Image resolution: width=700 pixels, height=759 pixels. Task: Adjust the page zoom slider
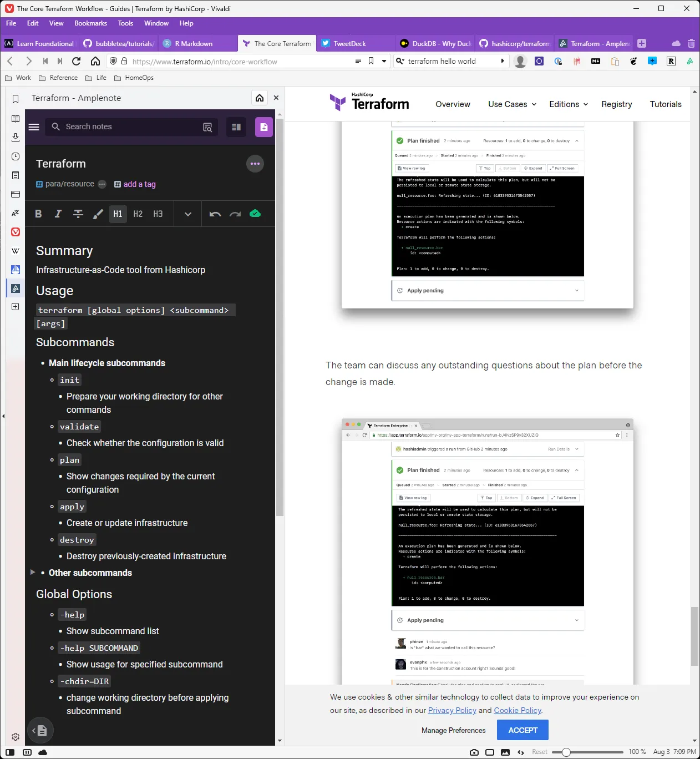566,752
